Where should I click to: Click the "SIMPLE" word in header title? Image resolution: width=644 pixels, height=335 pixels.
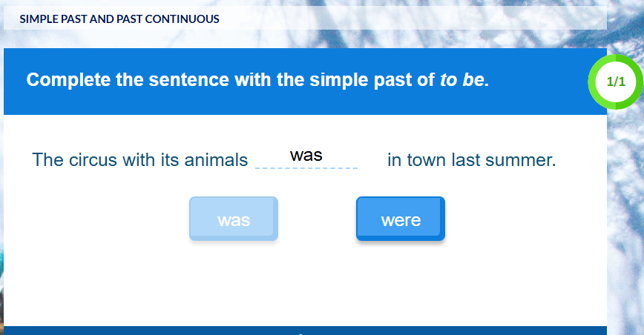coord(37,19)
